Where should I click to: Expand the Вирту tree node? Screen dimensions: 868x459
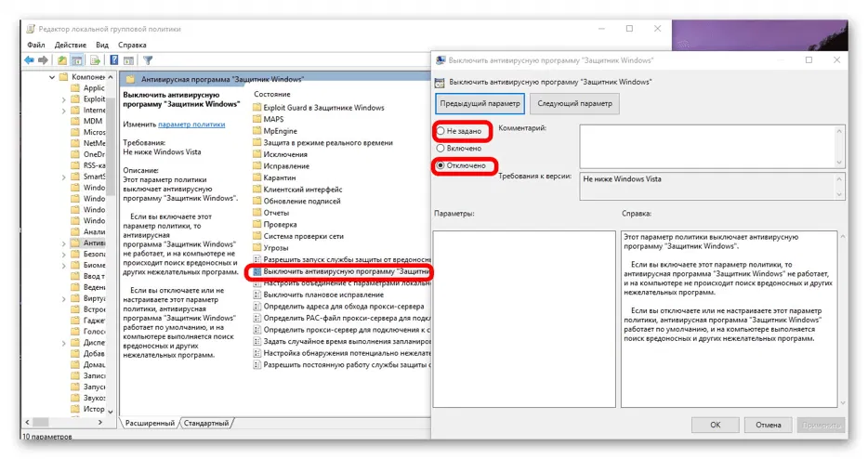pyautogui.click(x=64, y=299)
